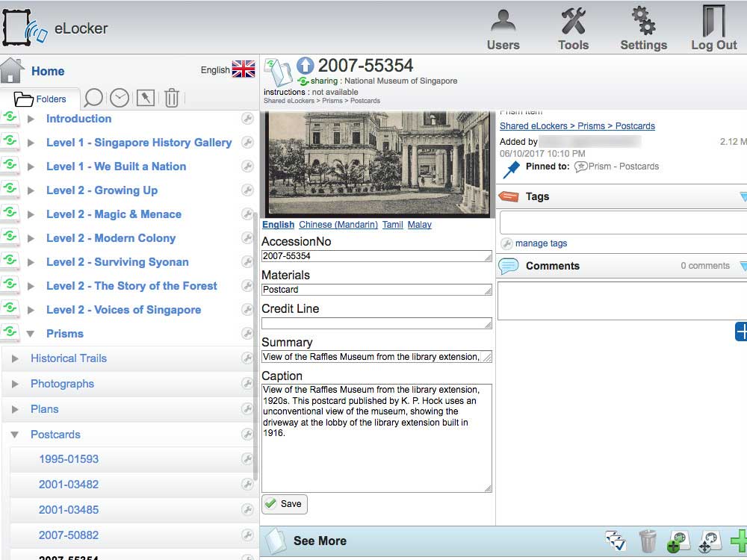Expand the Plans arrow

pyautogui.click(x=15, y=409)
